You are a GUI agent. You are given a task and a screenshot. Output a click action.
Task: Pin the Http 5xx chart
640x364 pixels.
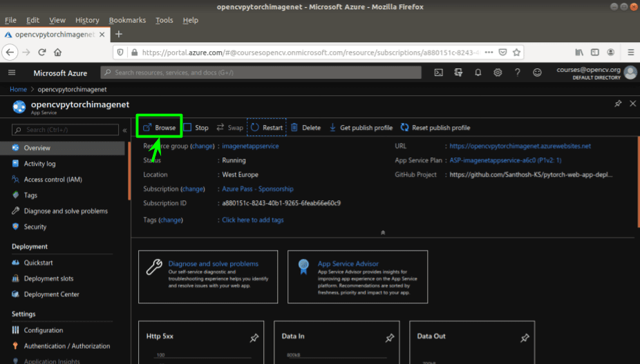click(254, 338)
